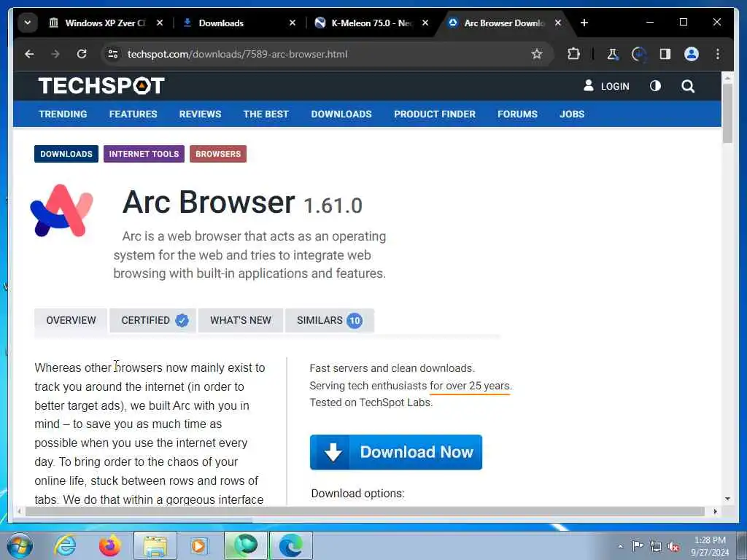Open the FORUMS nav link
This screenshot has width=747, height=560.
(x=517, y=114)
